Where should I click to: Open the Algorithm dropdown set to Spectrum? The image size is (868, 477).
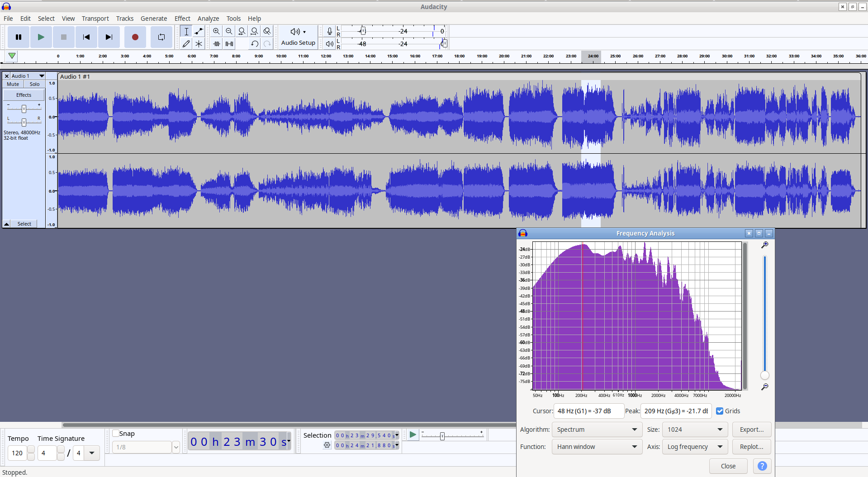tap(597, 430)
